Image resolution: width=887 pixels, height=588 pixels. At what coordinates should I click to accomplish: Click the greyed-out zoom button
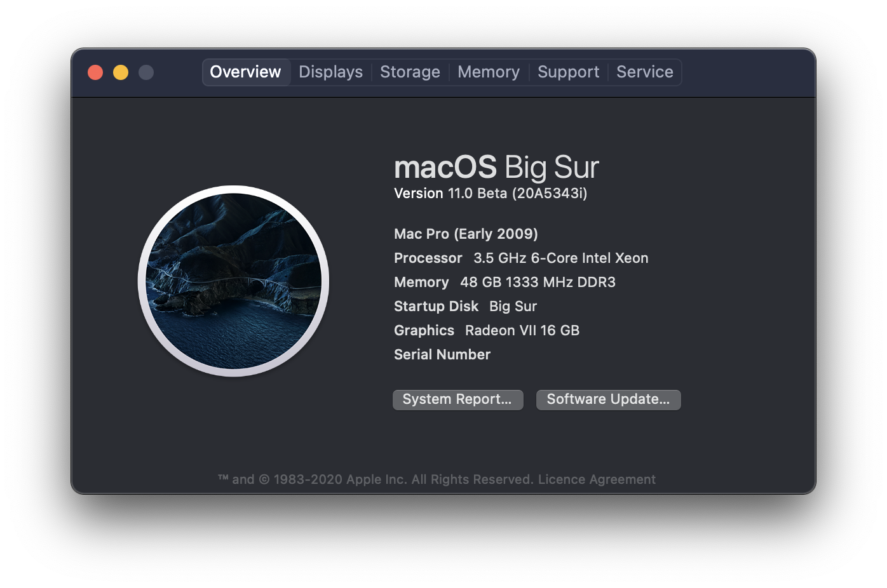(146, 72)
